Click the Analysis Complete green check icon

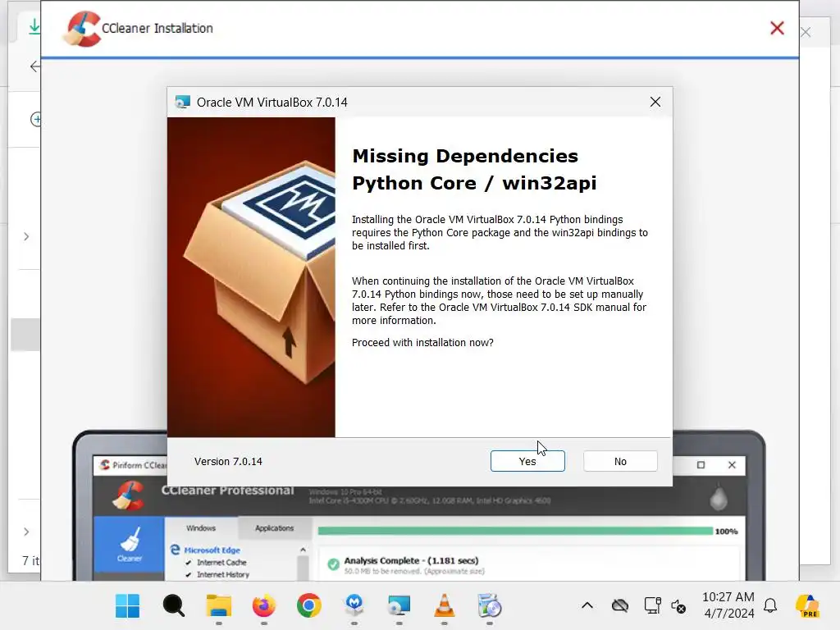point(333,564)
